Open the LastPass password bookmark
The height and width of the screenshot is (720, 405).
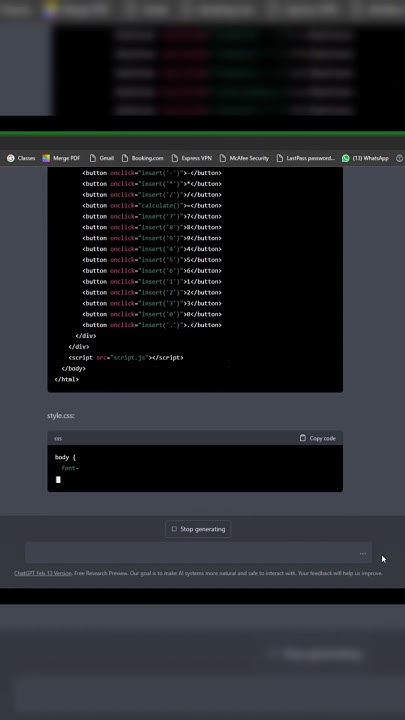pos(306,158)
